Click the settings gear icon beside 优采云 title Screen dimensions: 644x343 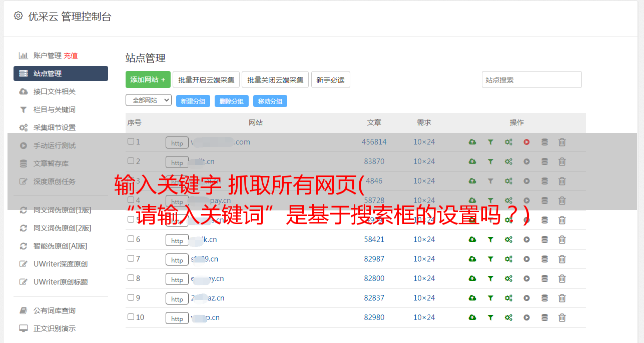[x=19, y=16]
